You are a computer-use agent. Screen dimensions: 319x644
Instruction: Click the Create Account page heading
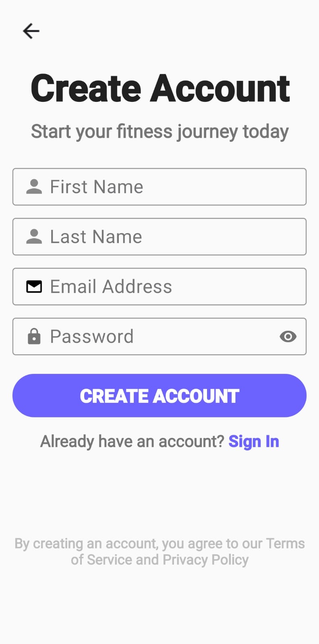pos(160,89)
